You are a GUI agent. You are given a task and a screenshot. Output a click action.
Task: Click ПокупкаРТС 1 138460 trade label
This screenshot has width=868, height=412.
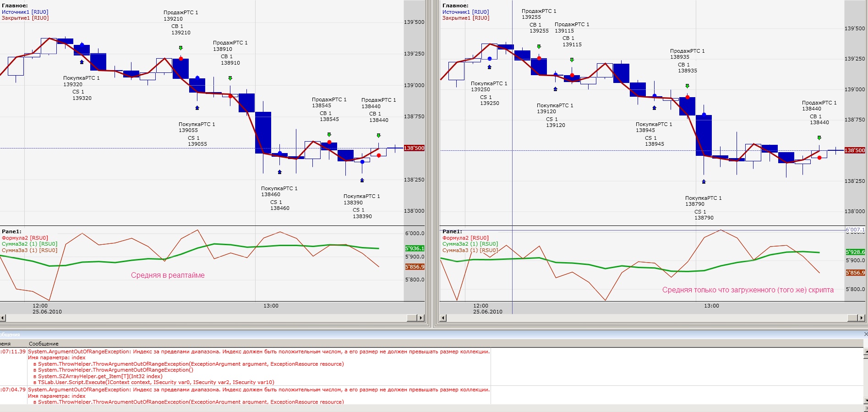279,192
